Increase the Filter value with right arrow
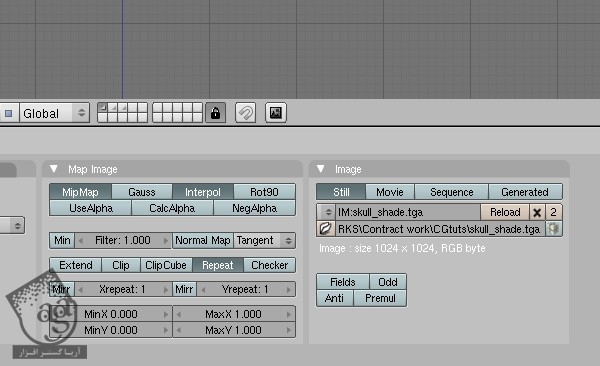Viewport: 600px width, 366px height. click(x=166, y=240)
